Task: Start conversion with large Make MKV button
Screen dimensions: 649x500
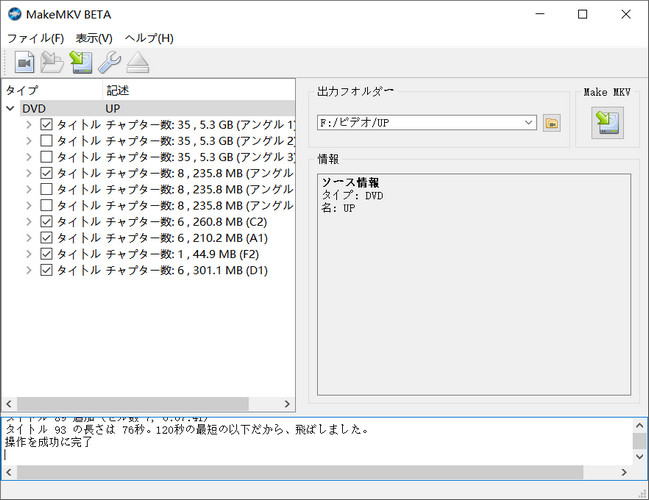Action: 607,123
